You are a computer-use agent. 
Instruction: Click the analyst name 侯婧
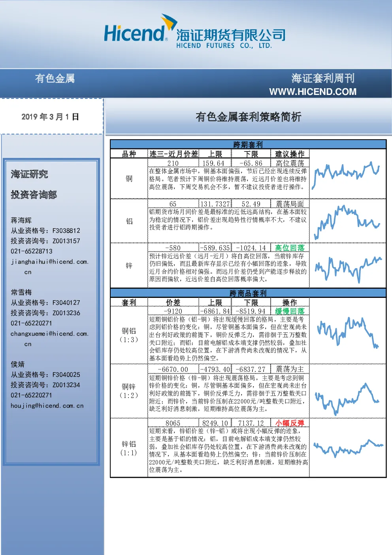pyautogui.click(x=18, y=364)
